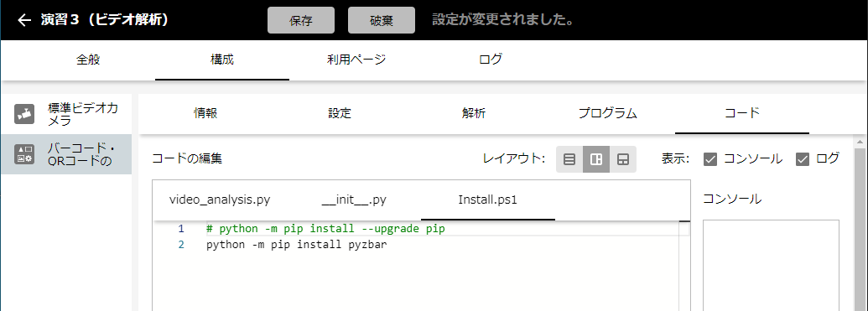
Task: Click the 演習３（ビデオ解析） title
Action: 104,20
